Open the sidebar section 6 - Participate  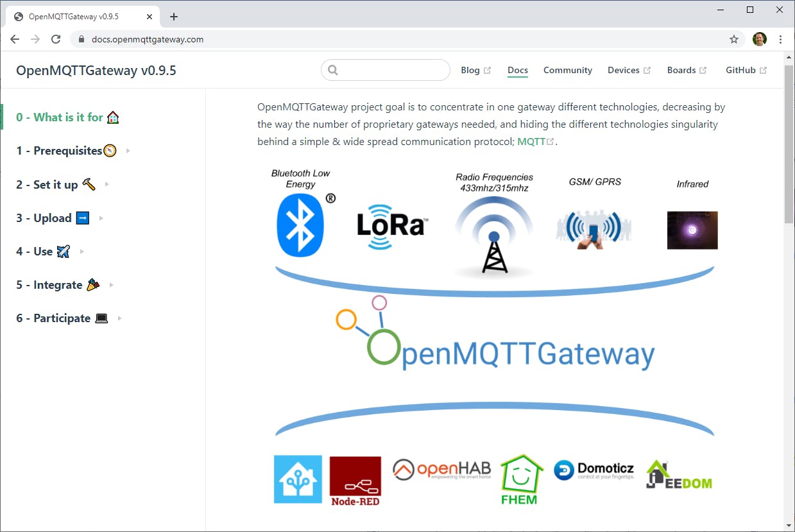62,318
